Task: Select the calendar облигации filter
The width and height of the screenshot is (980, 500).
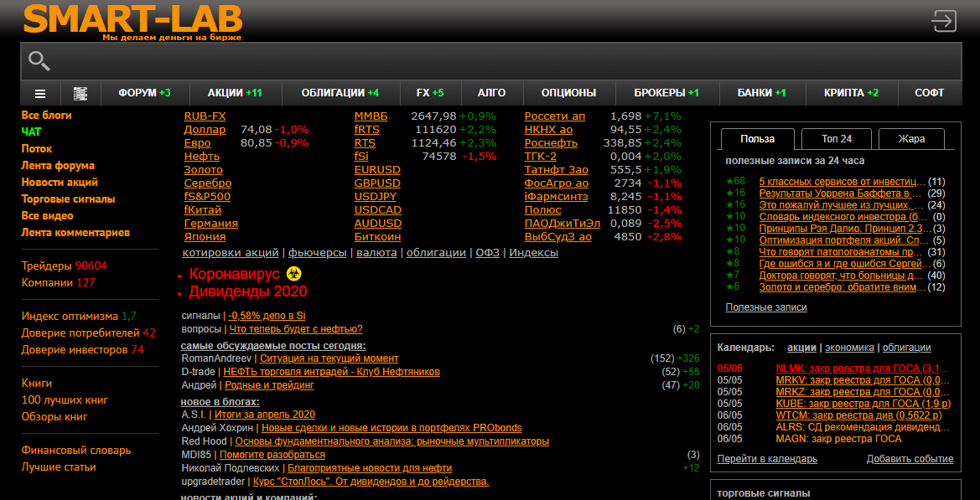Action: pos(907,348)
